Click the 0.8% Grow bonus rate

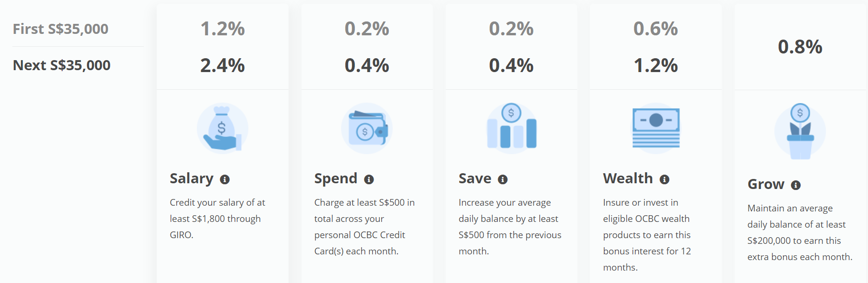(x=800, y=47)
